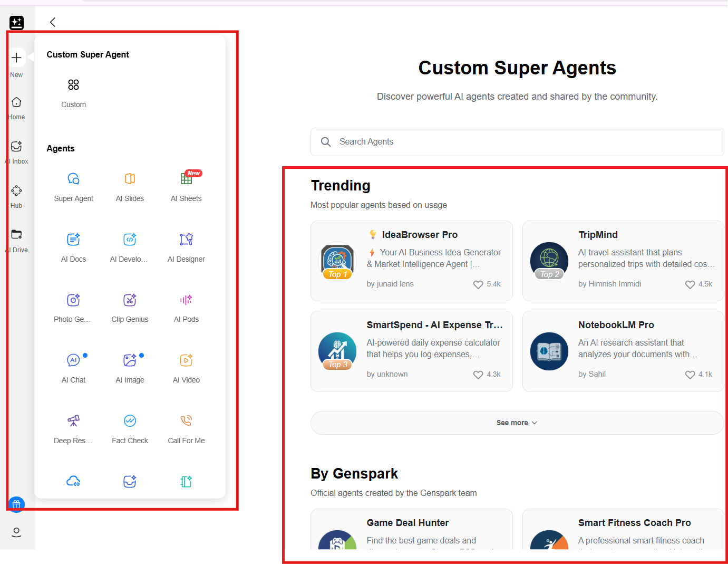
Task: Open the Super Agent tool
Action: (73, 186)
